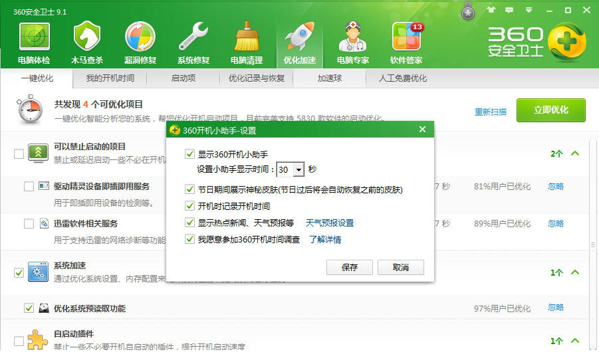The width and height of the screenshot is (599, 364).
Task: Click the medal icon in title bar
Action: click(x=467, y=11)
